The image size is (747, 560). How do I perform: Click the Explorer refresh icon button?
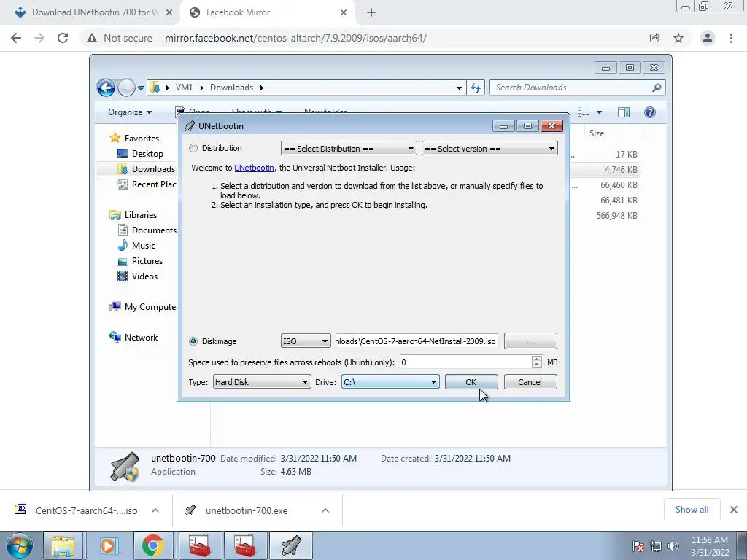pyautogui.click(x=476, y=87)
